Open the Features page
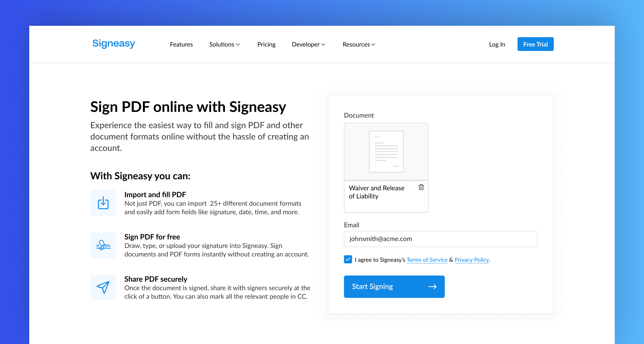 181,44
